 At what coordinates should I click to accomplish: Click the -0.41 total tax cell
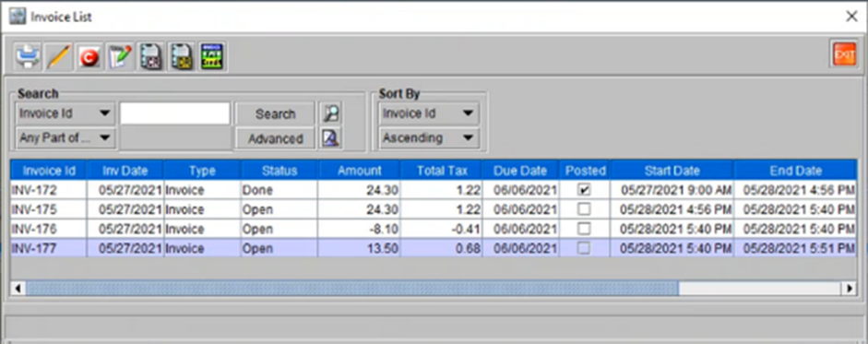pyautogui.click(x=441, y=229)
